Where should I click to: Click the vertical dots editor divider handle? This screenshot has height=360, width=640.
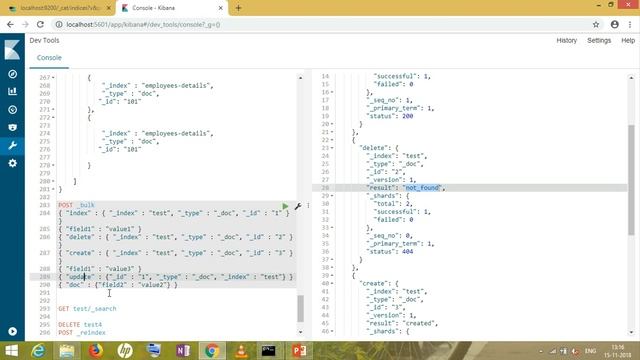tap(308, 206)
